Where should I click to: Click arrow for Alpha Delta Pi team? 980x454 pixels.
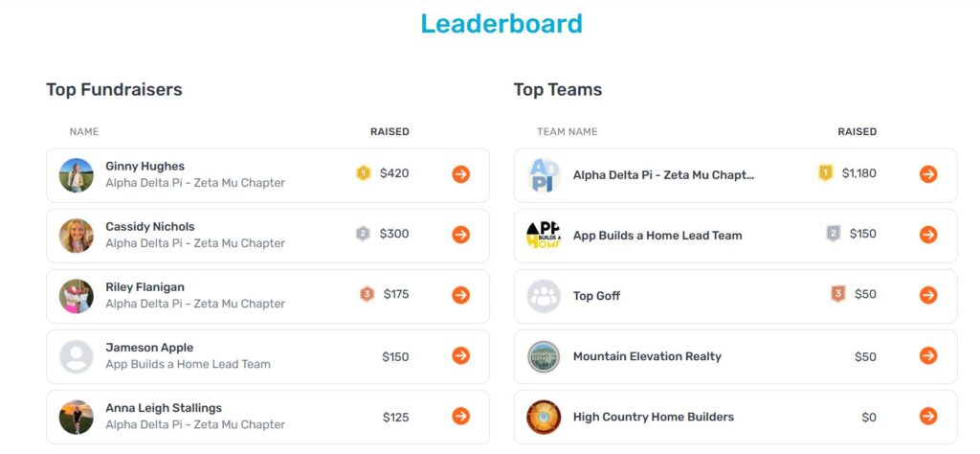(x=928, y=174)
